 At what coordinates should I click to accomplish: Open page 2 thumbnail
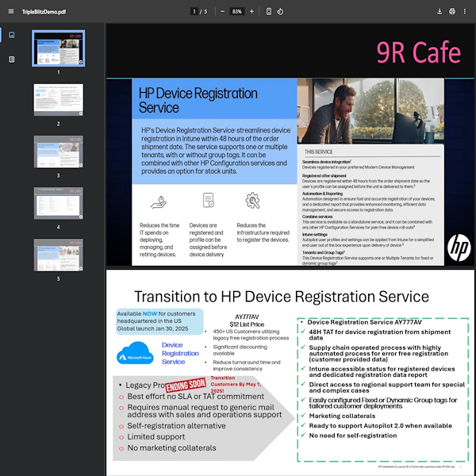coord(58,100)
